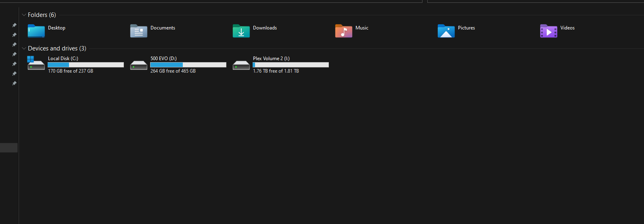This screenshot has width=644, height=224.
Task: Select the Plex Volume 2 (I:) drive icon
Action: [x=241, y=65]
